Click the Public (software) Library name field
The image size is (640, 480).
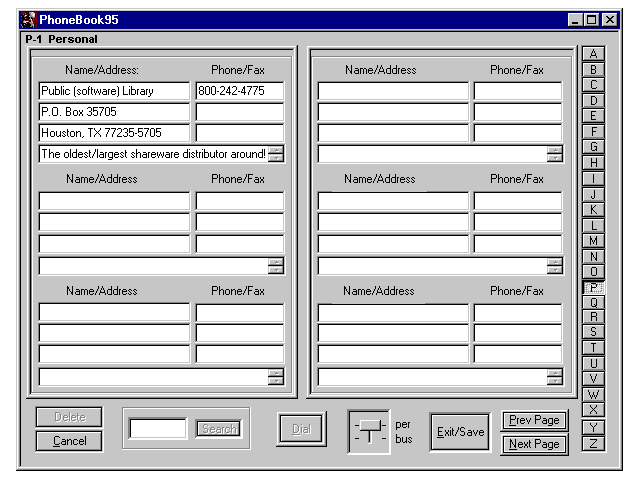(x=114, y=91)
